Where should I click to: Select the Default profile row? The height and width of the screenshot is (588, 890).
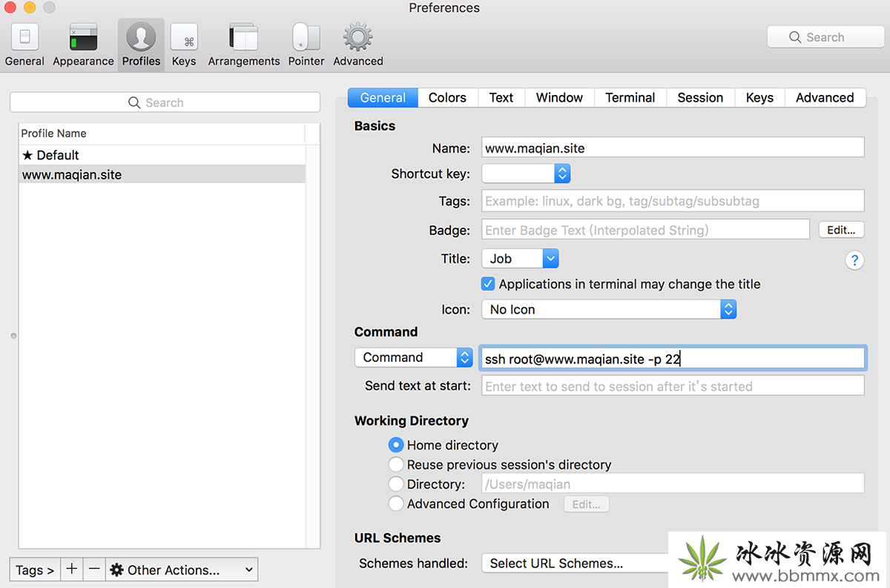pyautogui.click(x=162, y=155)
